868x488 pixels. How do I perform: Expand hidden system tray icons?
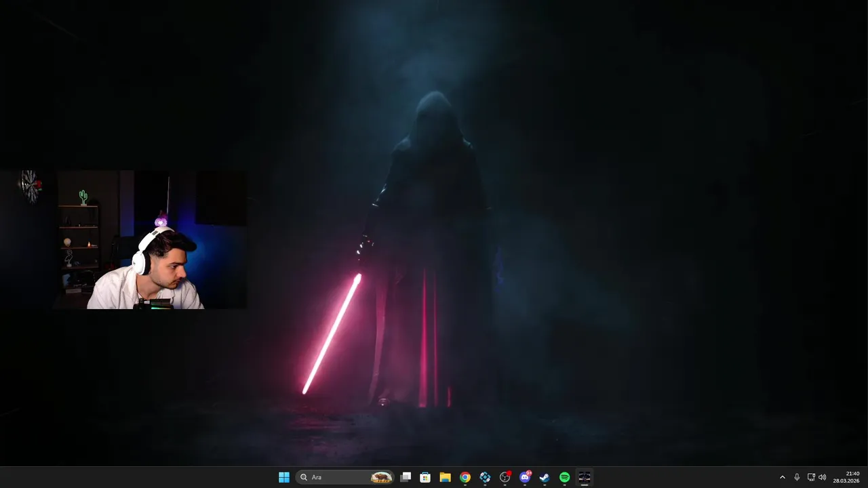coord(782,477)
